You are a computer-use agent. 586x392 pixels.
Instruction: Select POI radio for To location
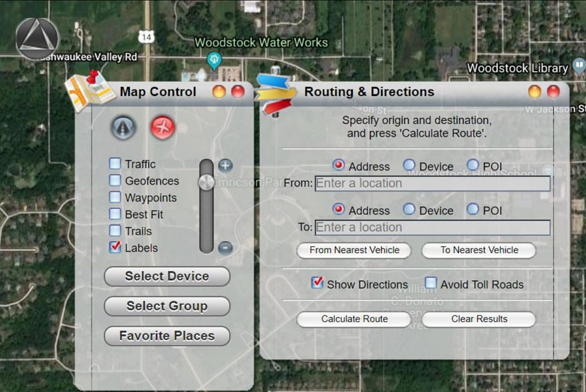pos(473,209)
